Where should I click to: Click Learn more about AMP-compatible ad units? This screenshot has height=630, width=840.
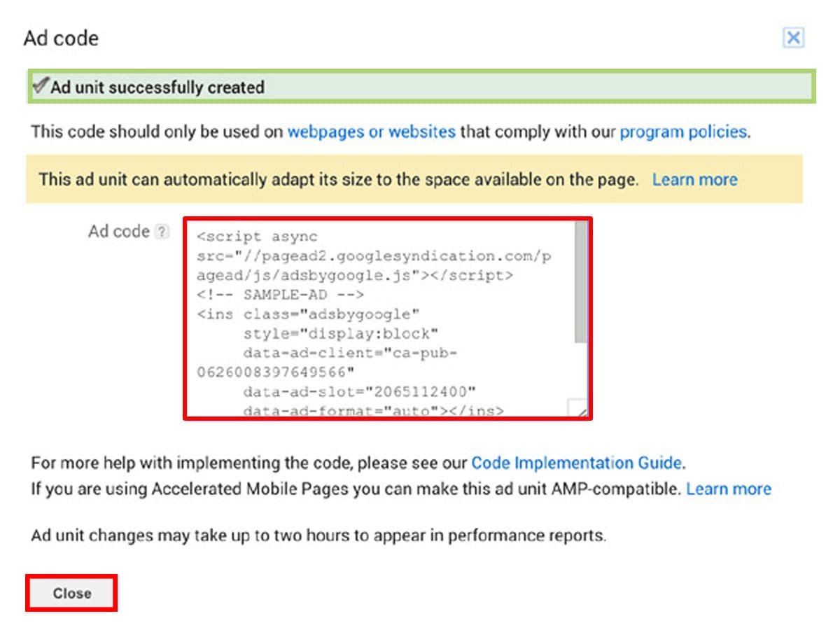pos(729,489)
